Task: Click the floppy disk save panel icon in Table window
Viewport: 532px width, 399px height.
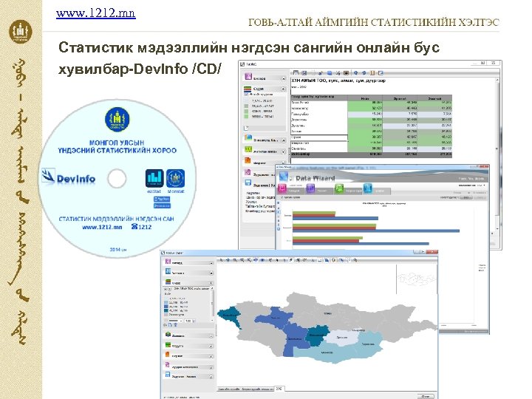Action: [248, 183]
